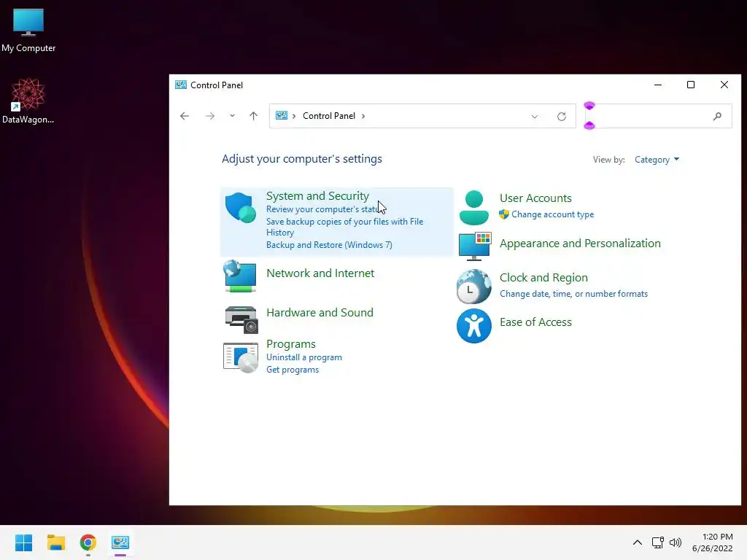Screen dimensions: 747x560
Task: Click the Control Panel breadcrumb segment
Action: point(329,116)
